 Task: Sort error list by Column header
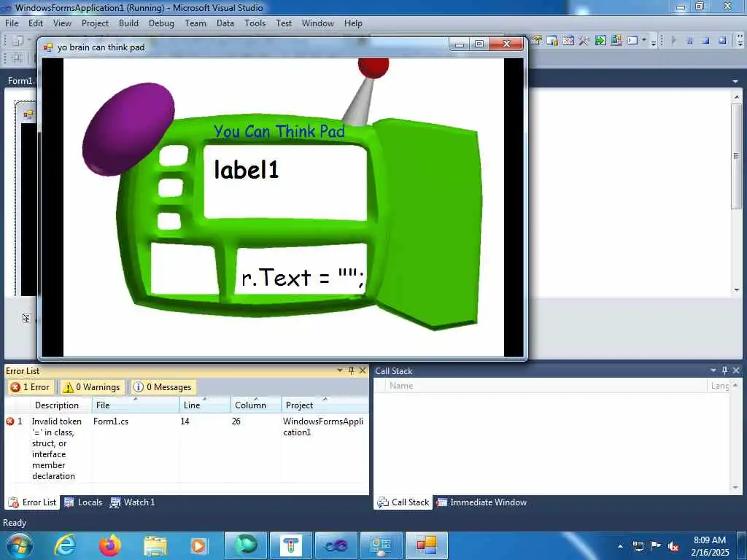(x=256, y=405)
